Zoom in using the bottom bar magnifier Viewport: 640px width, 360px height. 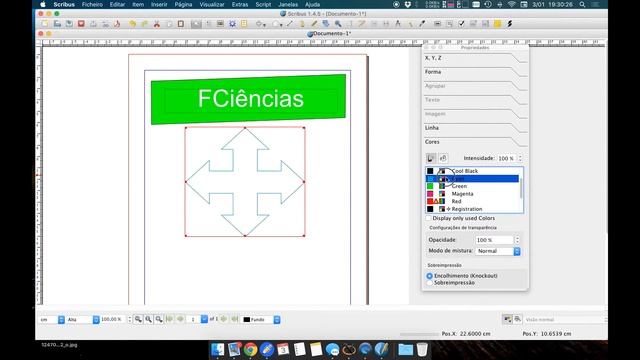159,320
